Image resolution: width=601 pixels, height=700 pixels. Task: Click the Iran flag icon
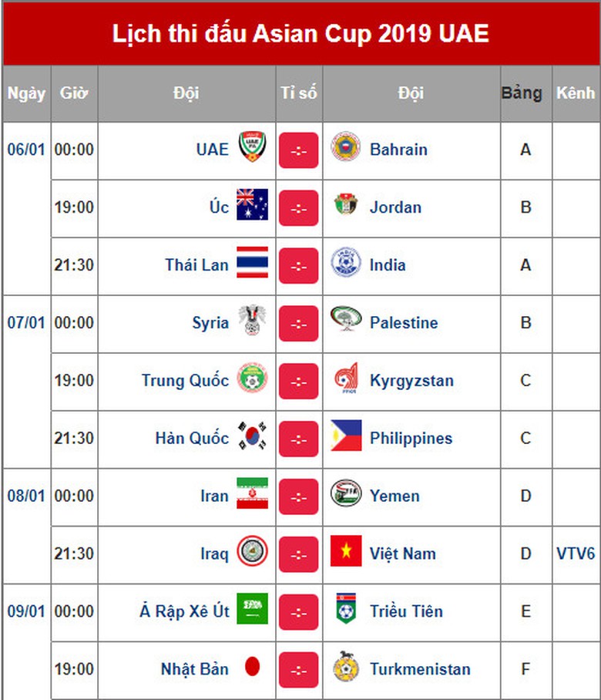[x=252, y=494]
